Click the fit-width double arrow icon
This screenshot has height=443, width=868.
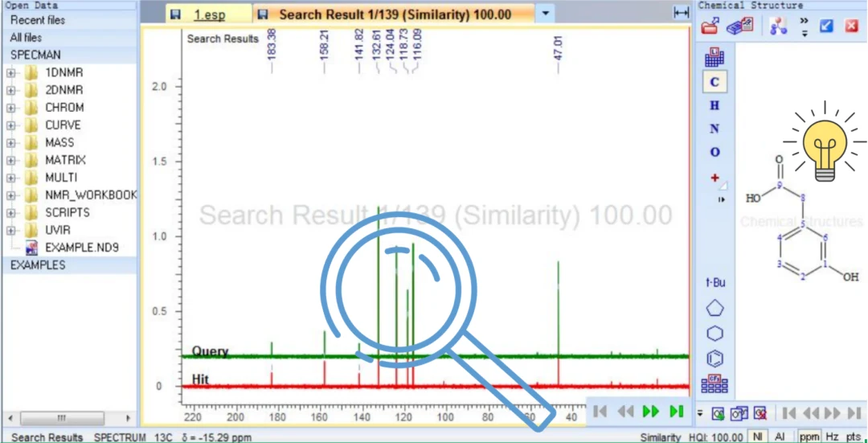(x=681, y=13)
